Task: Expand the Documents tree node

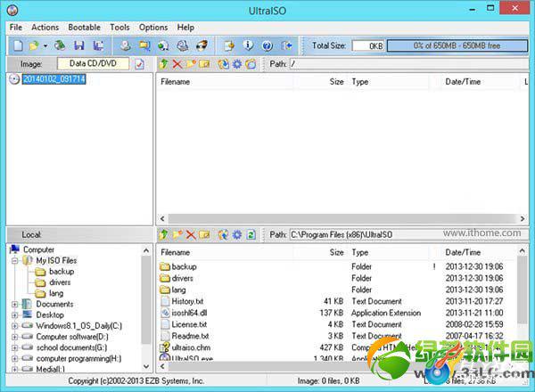Action: tap(14, 304)
